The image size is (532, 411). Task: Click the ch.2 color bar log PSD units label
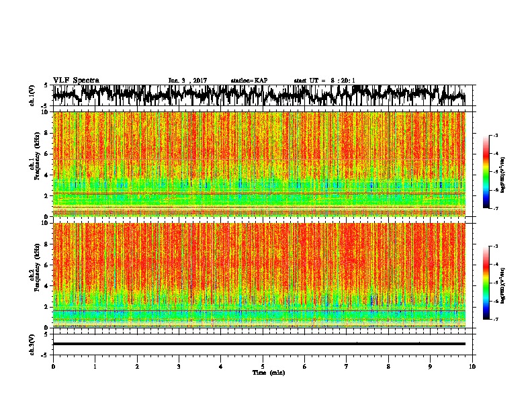[x=502, y=285]
